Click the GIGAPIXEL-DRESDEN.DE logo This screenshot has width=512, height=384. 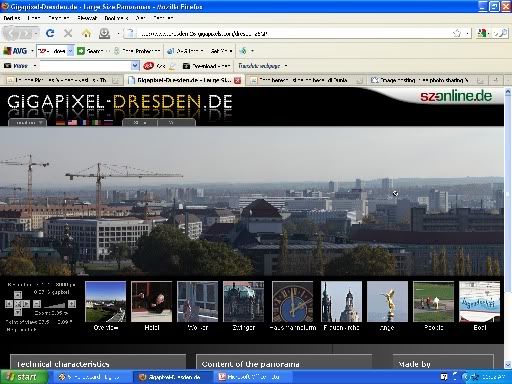coord(120,101)
